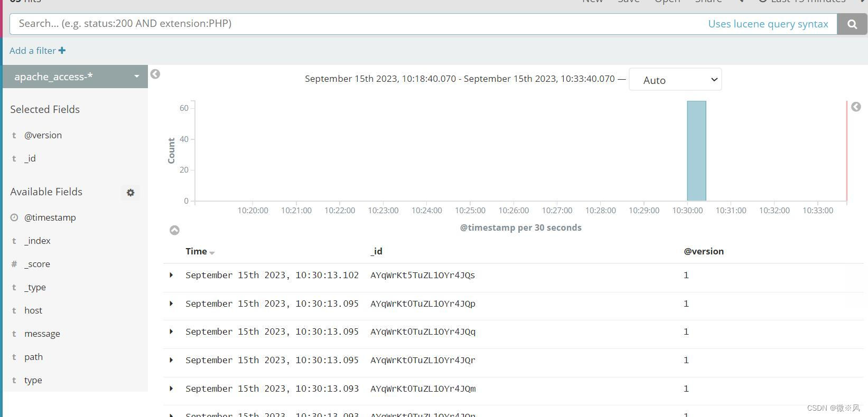Click the Selected Fields heading
Image resolution: width=868 pixels, height=417 pixels.
(45, 109)
